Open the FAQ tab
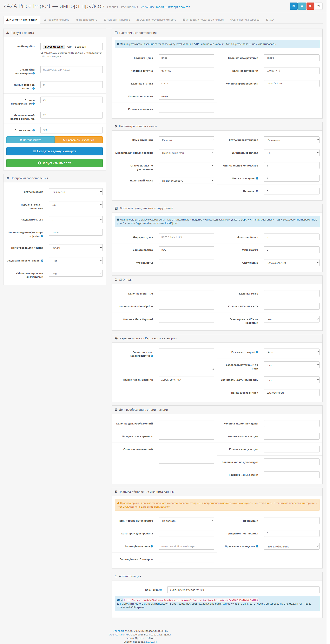 (270, 20)
